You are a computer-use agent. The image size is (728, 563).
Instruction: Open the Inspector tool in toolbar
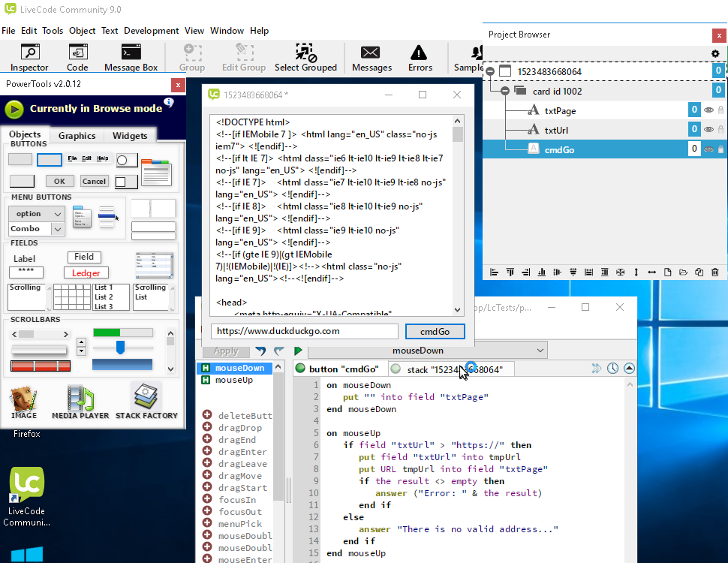tap(30, 58)
